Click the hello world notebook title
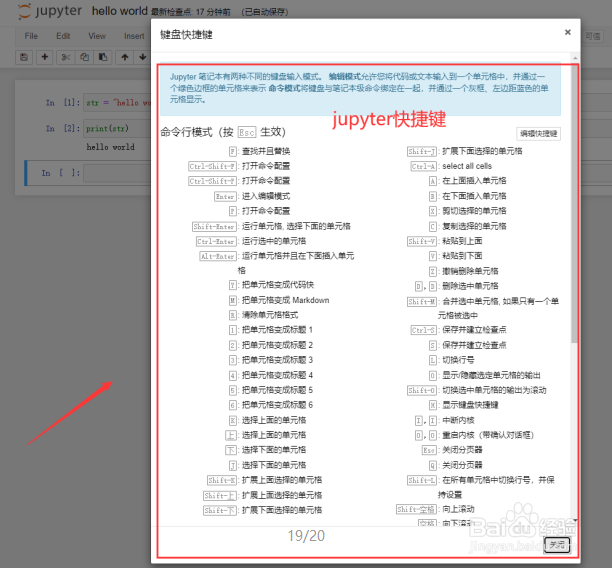 (x=119, y=11)
